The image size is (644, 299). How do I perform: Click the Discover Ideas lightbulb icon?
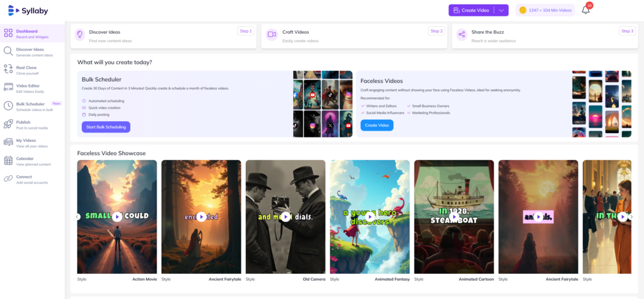click(80, 35)
